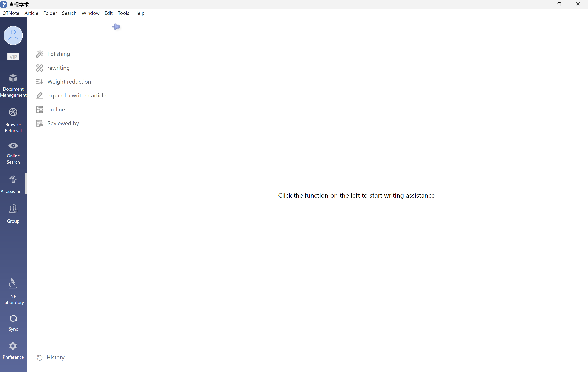Click the Weight reduction icon
Image resolution: width=588 pixels, height=372 pixels.
(40, 82)
